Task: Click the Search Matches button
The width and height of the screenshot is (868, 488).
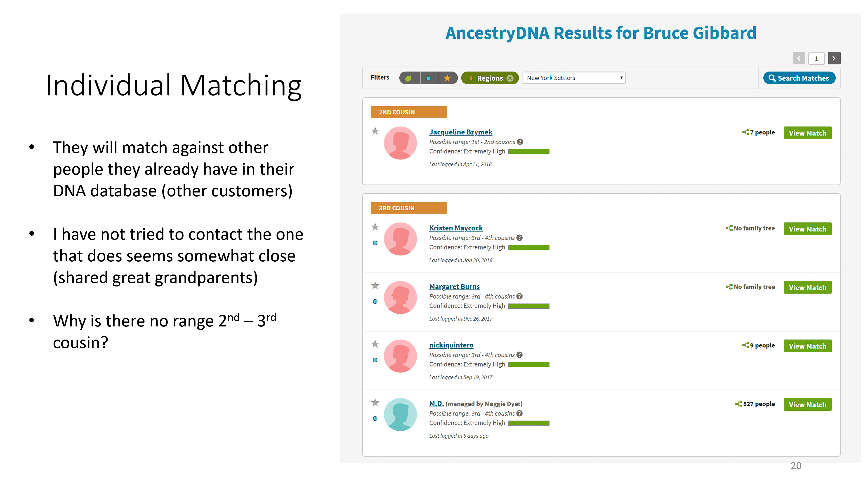Action: click(x=799, y=78)
